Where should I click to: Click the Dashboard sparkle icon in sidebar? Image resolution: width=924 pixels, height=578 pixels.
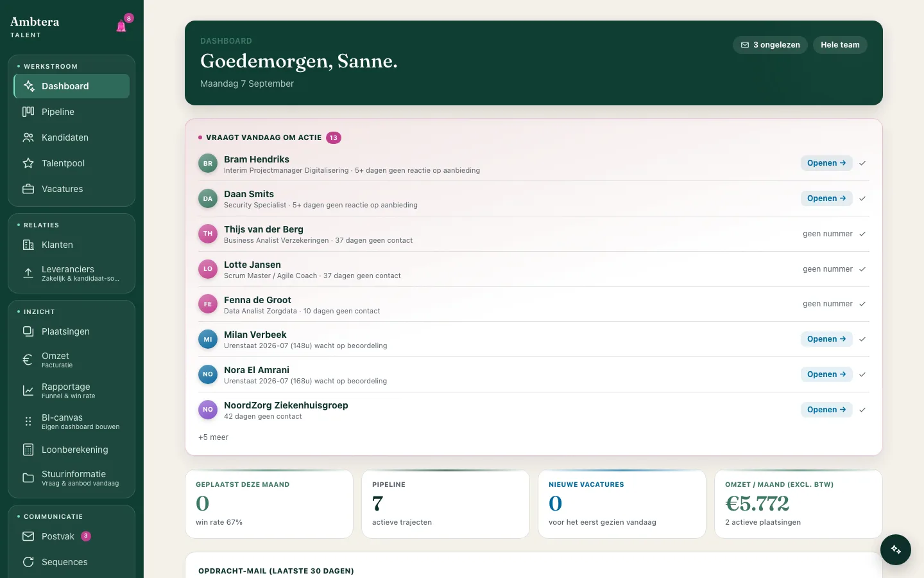pos(29,86)
